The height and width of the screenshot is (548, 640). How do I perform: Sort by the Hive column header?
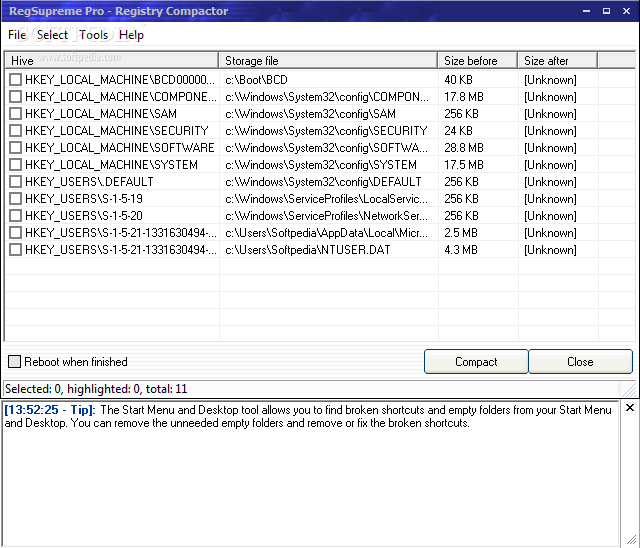point(111,60)
